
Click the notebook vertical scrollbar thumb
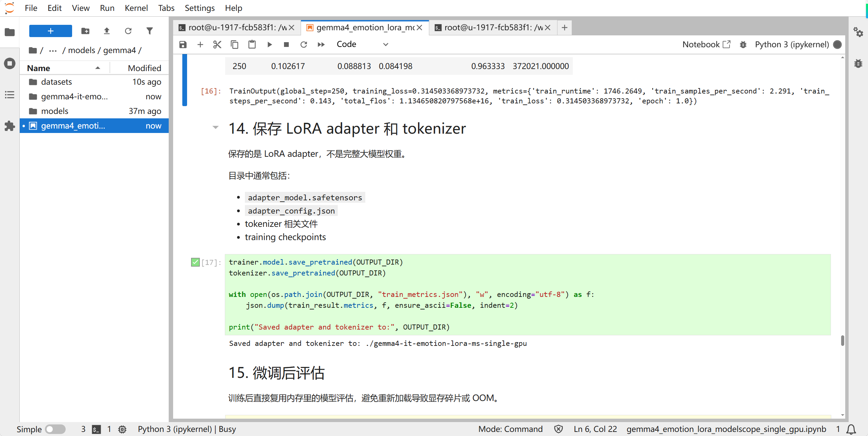pos(842,340)
